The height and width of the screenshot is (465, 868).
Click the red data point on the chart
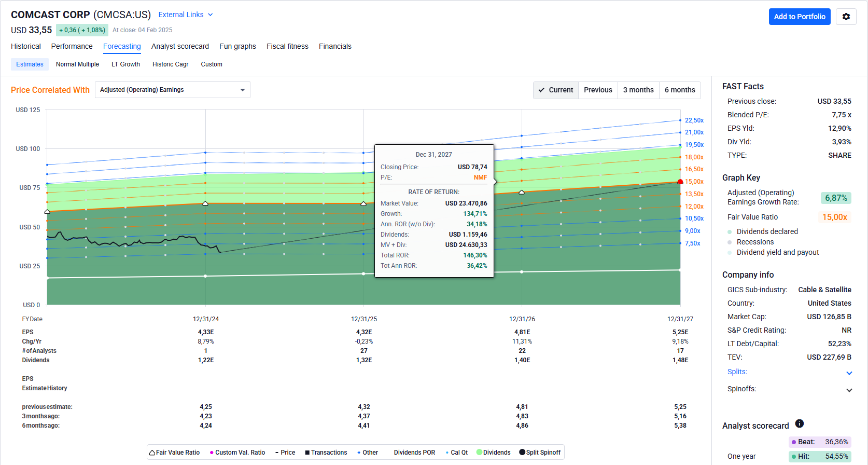coord(680,182)
